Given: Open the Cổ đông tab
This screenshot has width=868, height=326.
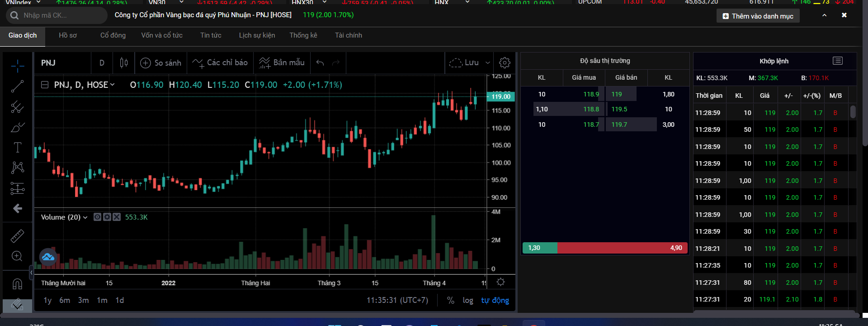Looking at the screenshot, I should (113, 35).
